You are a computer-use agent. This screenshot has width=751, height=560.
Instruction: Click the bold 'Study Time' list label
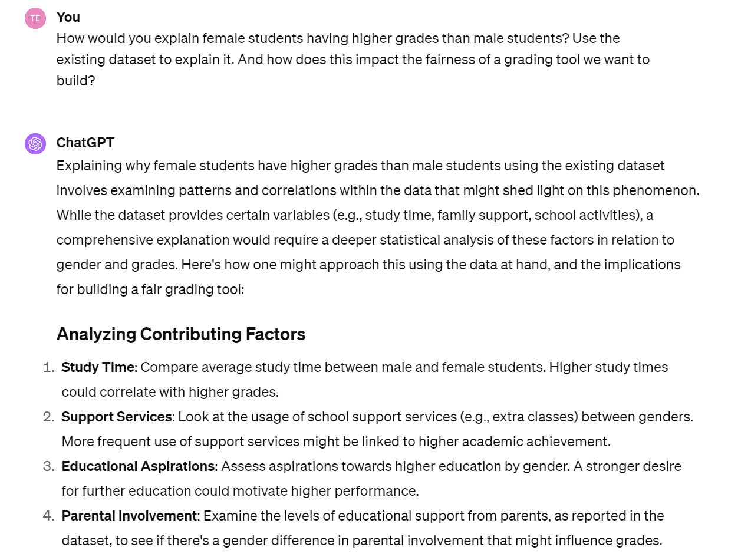[98, 367]
